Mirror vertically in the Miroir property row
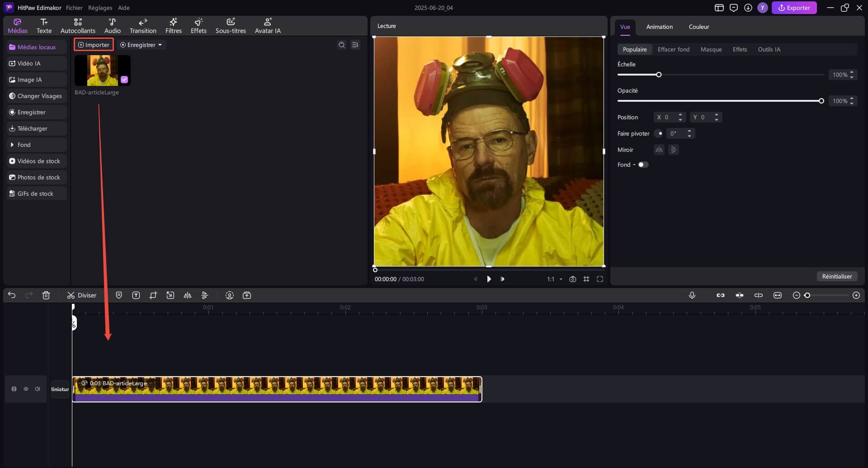868x468 pixels. coord(674,150)
